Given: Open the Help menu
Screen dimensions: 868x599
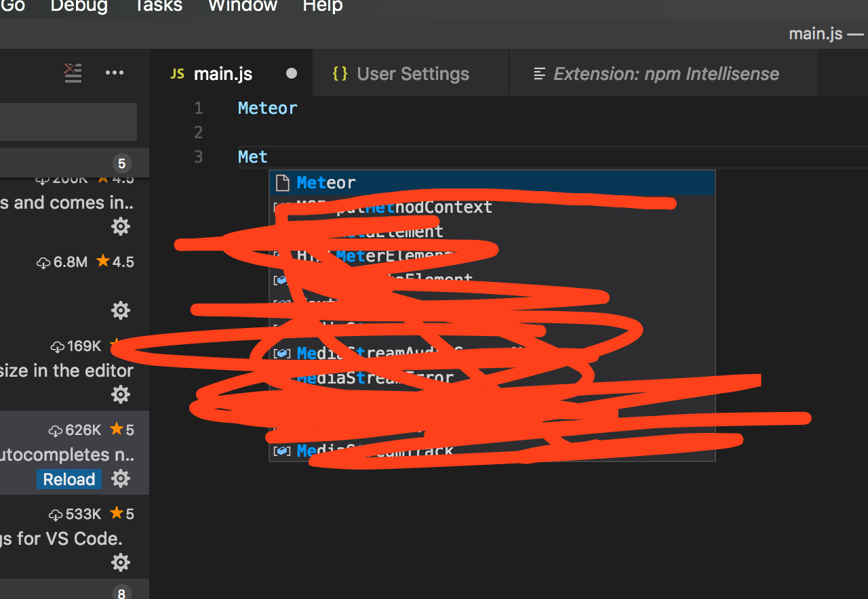Looking at the screenshot, I should click(322, 7).
